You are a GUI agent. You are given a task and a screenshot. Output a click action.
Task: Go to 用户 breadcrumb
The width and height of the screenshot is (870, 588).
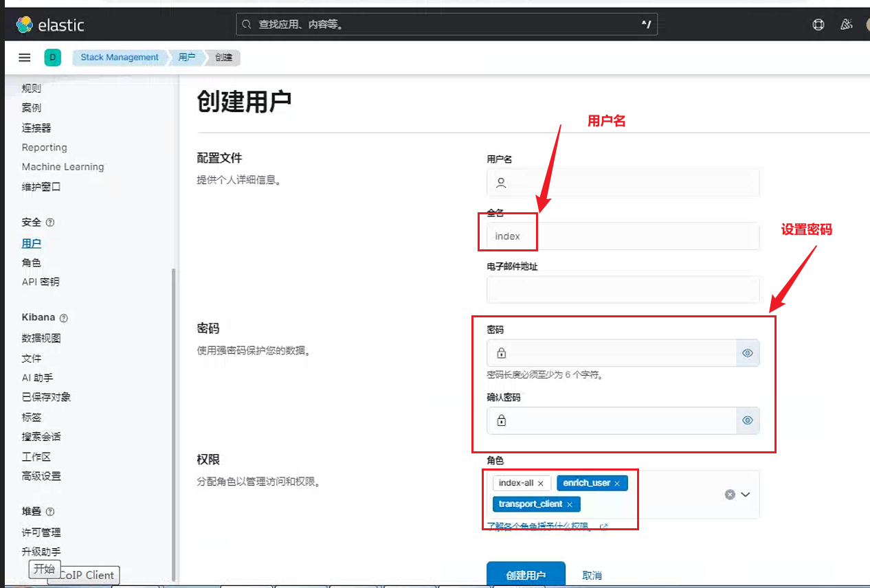point(187,58)
